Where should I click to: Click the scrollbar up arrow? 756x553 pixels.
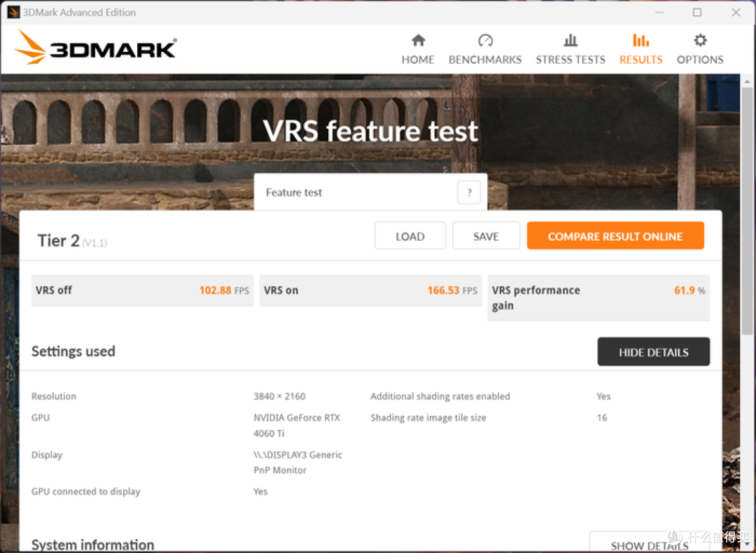click(x=748, y=81)
